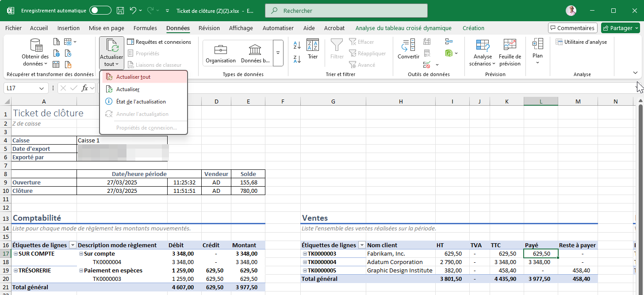The width and height of the screenshot is (644, 295).
Task: Select the Données boursières data type
Action: (x=255, y=53)
